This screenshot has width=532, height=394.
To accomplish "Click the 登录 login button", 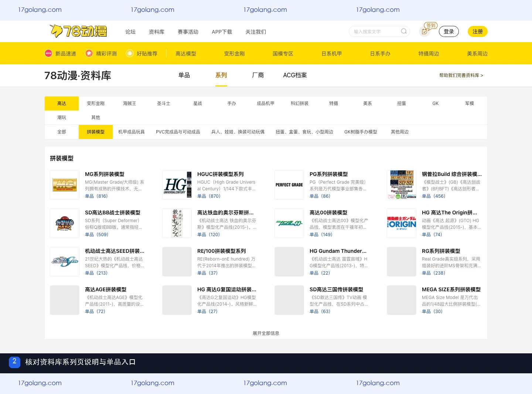I will click(449, 31).
